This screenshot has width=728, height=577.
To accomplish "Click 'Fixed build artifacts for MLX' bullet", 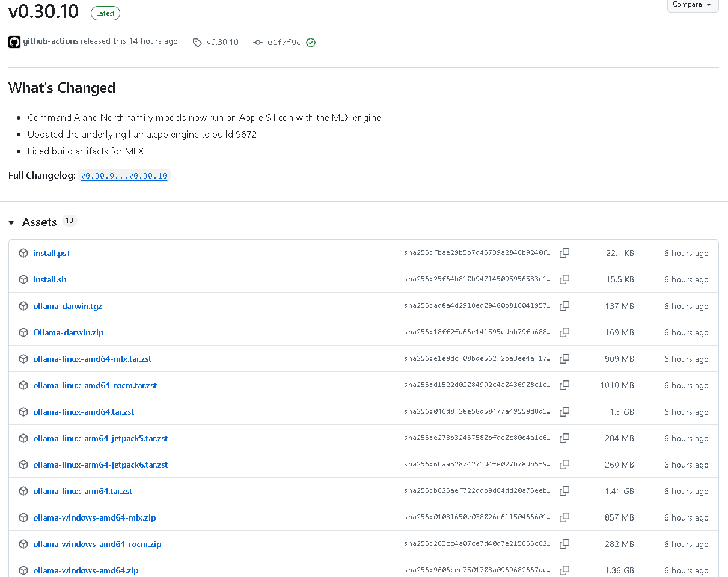I will click(x=86, y=151).
